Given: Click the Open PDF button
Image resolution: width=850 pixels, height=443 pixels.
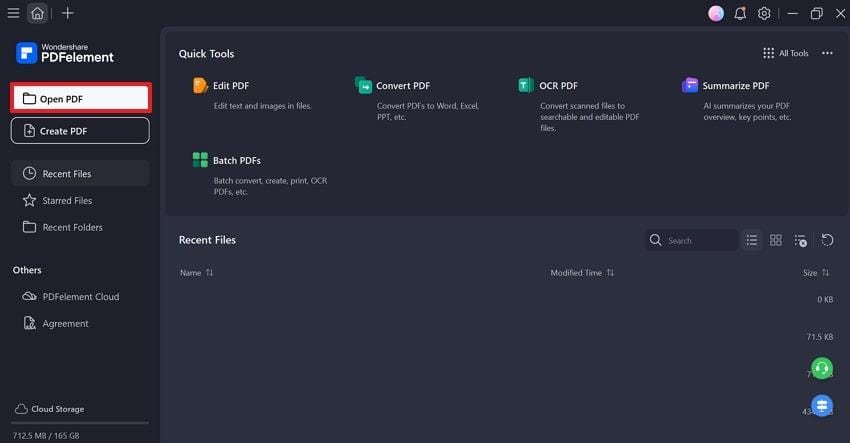Looking at the screenshot, I should [80, 98].
